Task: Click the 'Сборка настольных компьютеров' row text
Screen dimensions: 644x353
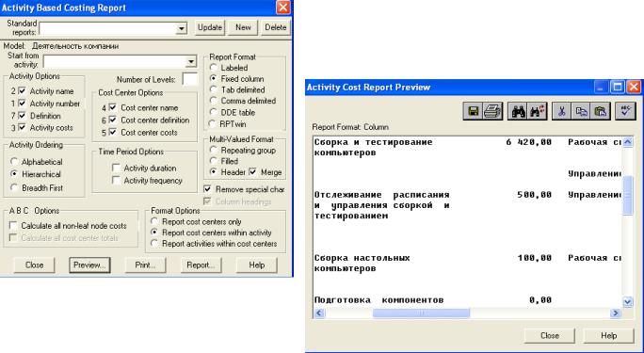Action: point(362,264)
